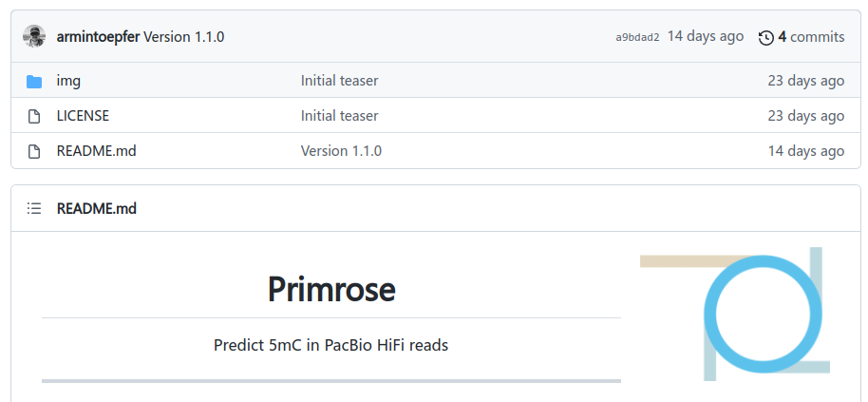Click the README.md heading in the readme panel
The width and height of the screenshot is (868, 402).
[96, 208]
